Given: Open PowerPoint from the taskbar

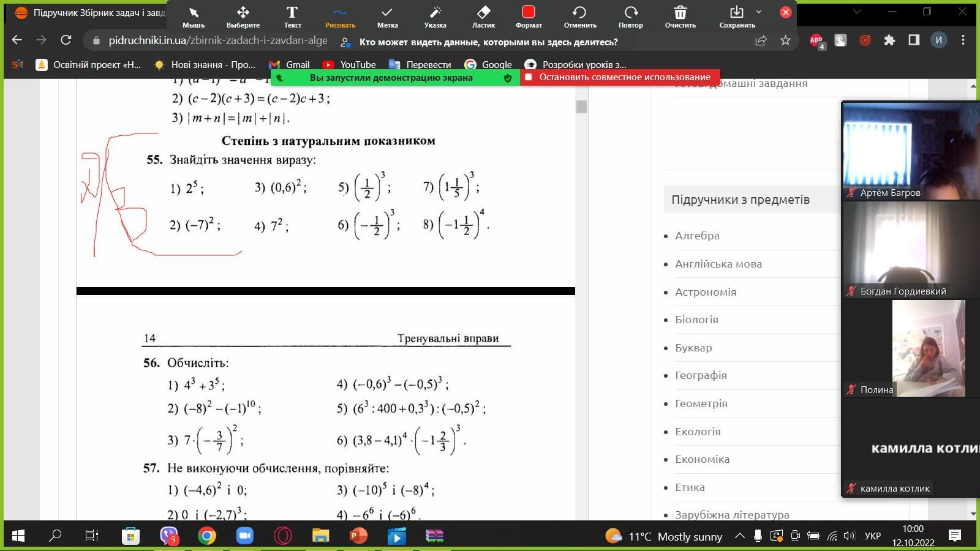Looking at the screenshot, I should tap(358, 536).
